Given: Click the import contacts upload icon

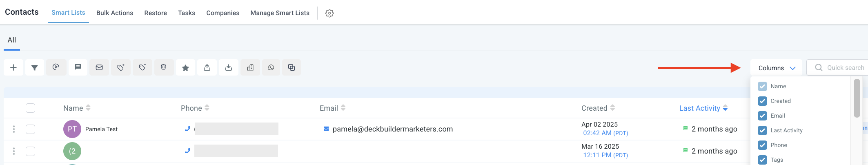Looking at the screenshot, I should (x=207, y=68).
